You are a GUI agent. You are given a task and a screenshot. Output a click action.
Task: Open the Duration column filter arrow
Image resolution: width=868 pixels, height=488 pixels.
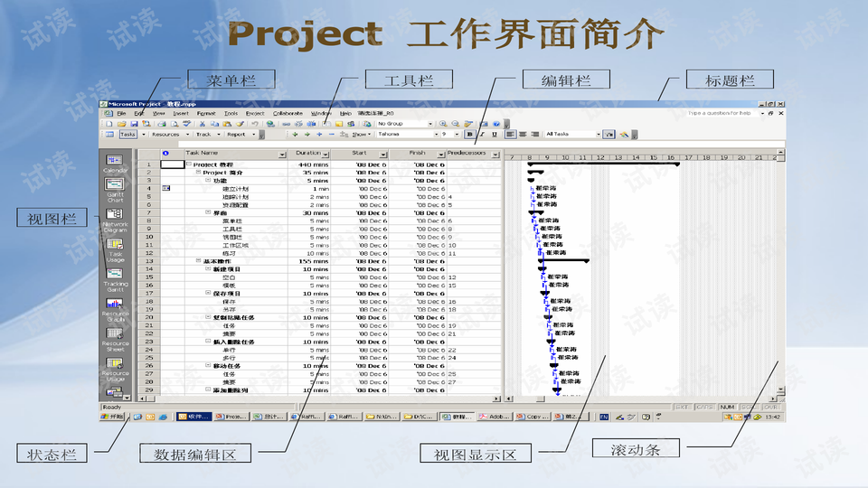(x=325, y=155)
